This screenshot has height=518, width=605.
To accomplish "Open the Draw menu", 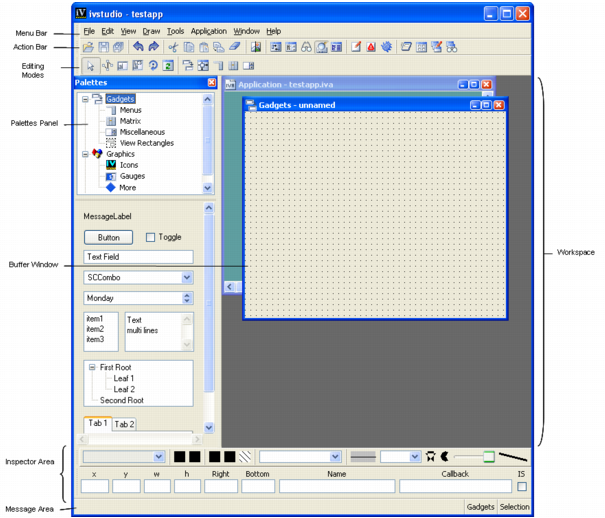I will coord(151,31).
